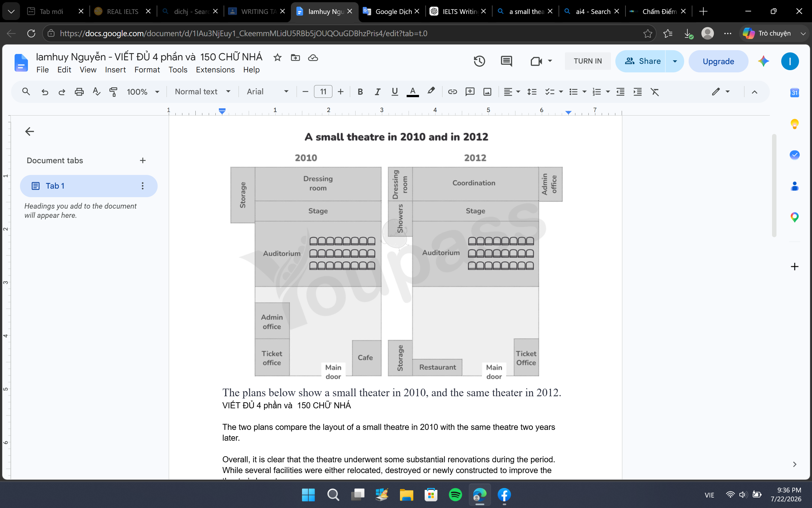The width and height of the screenshot is (812, 508).
Task: Increase the font size
Action: coord(341,92)
